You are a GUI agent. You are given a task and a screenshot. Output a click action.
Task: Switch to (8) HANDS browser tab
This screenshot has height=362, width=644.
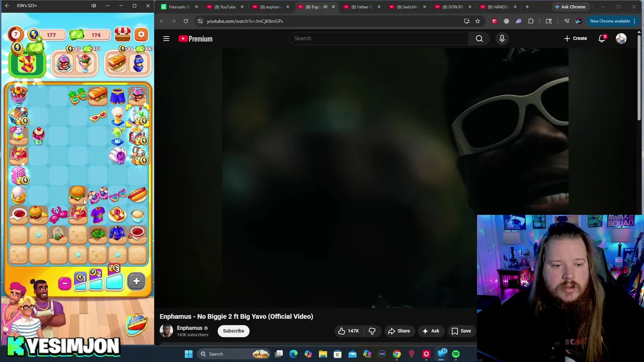click(498, 7)
